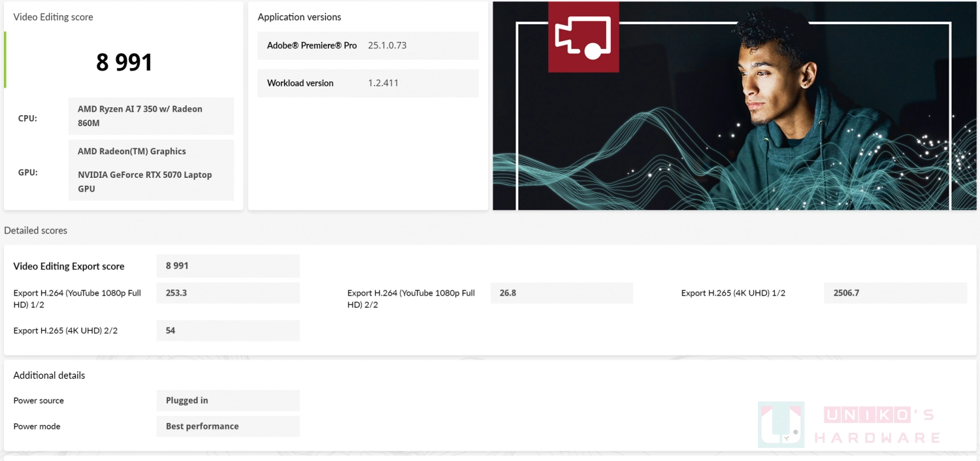
Task: Select the value 54
Action: (x=228, y=330)
